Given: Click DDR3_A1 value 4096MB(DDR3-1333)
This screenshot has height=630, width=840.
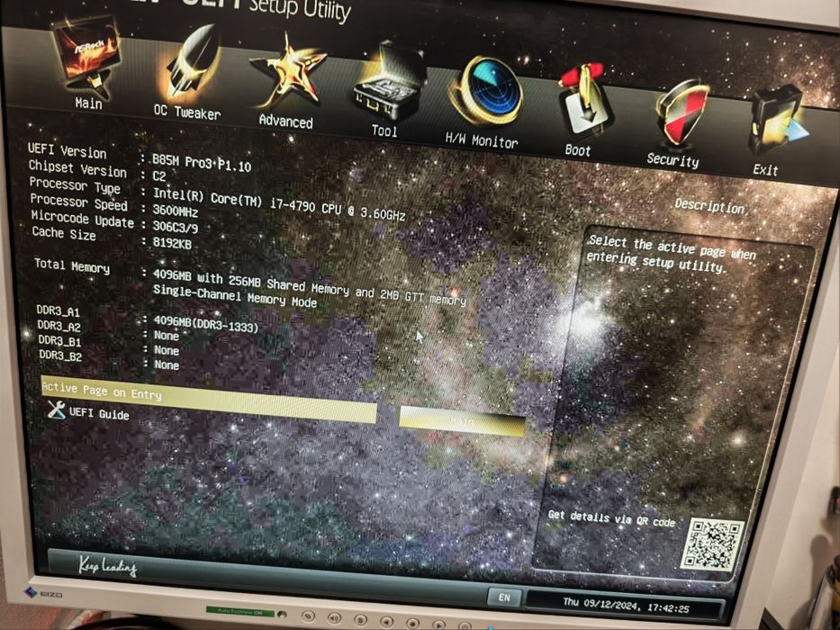Looking at the screenshot, I should pyautogui.click(x=205, y=324).
